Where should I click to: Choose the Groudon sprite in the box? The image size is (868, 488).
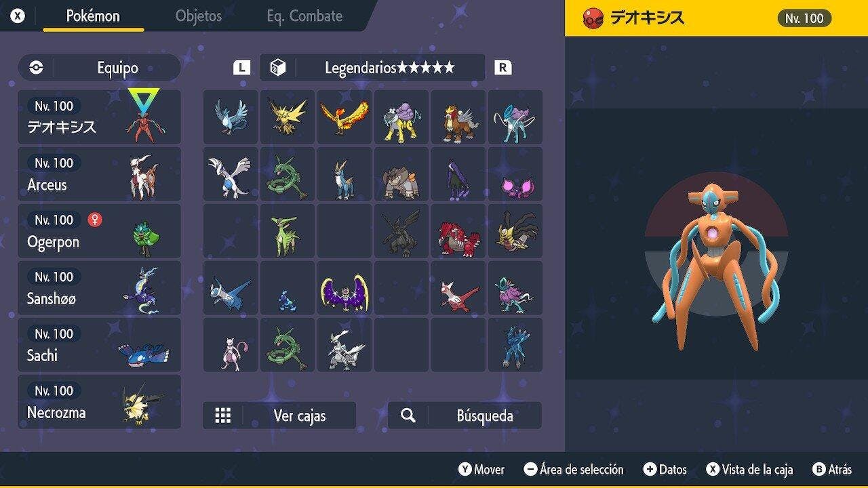click(x=458, y=230)
